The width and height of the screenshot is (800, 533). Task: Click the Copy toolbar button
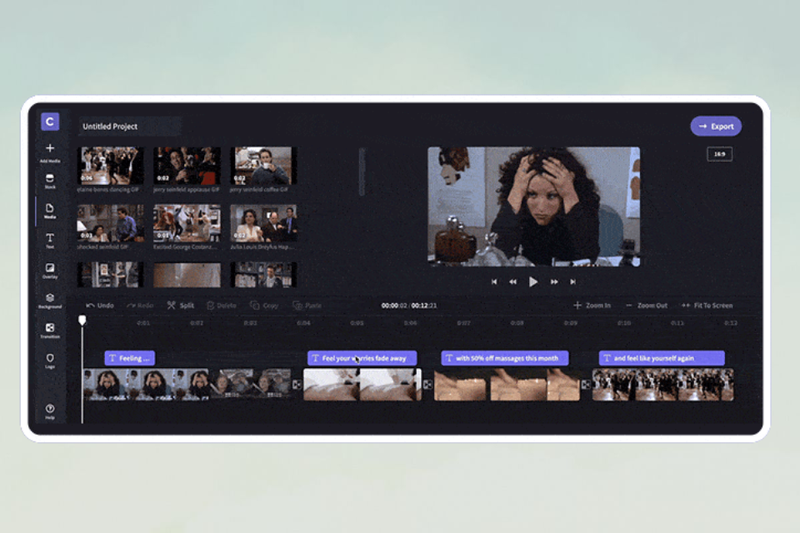pyautogui.click(x=264, y=306)
